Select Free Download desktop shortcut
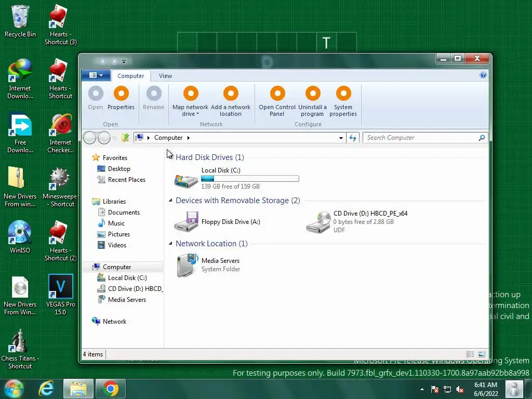This screenshot has width=532, height=399. click(20, 134)
